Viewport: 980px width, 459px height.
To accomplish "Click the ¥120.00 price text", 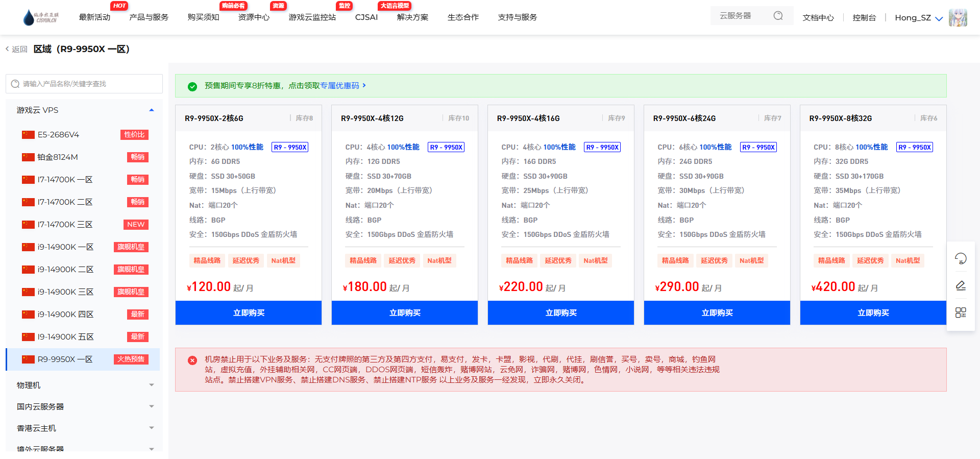I will pyautogui.click(x=209, y=287).
